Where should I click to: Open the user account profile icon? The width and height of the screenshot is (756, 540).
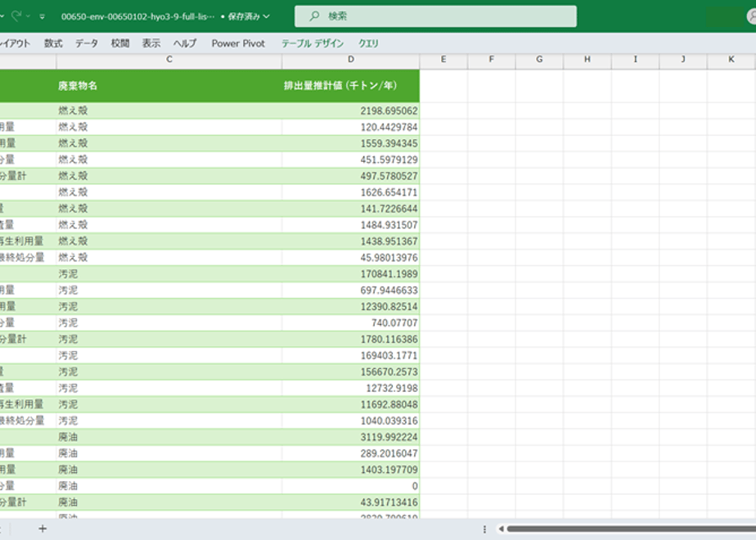tap(752, 16)
